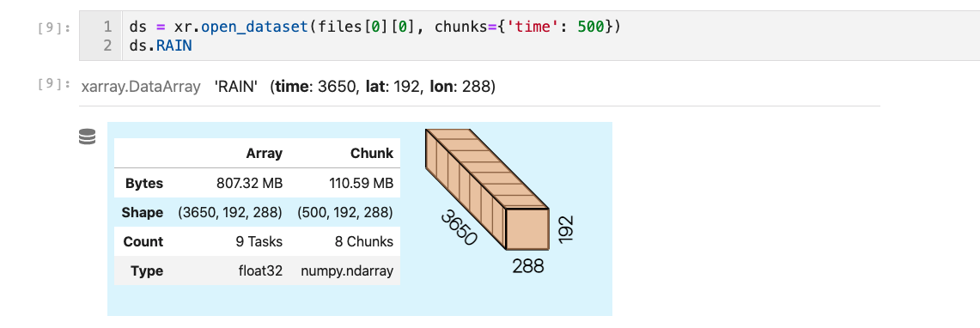Click the Chunk column header in the table
980x328 pixels.
pos(372,153)
